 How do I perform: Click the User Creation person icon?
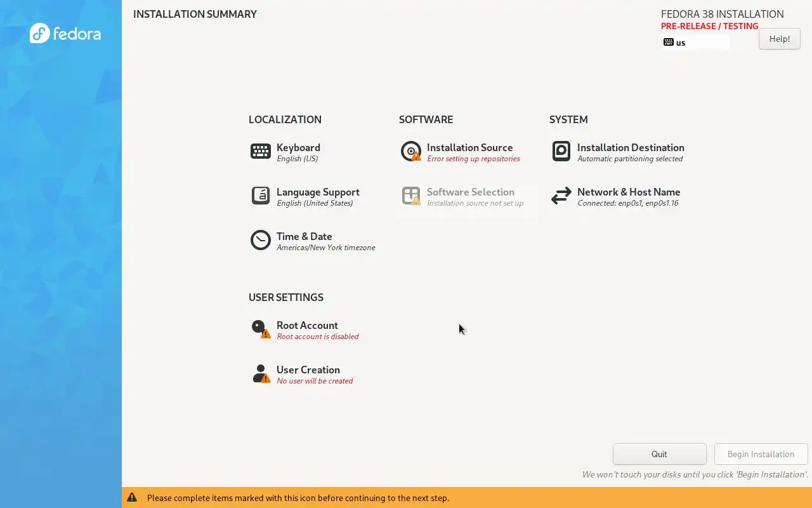tap(261, 373)
